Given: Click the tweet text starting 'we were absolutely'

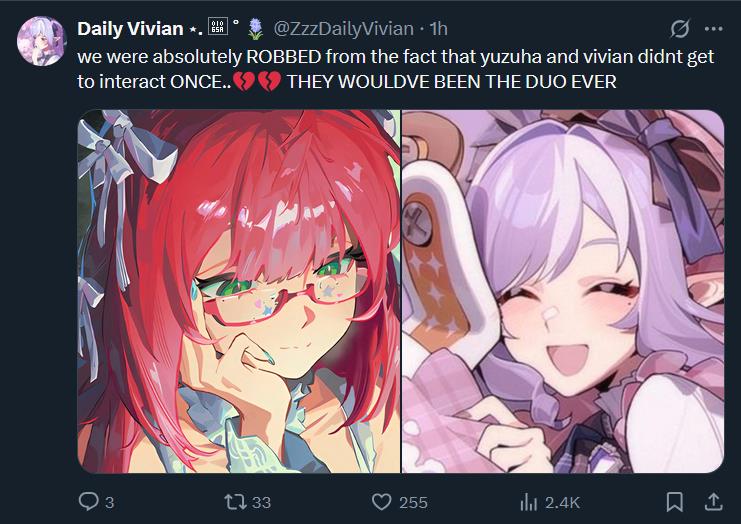Looking at the screenshot, I should pos(396,69).
